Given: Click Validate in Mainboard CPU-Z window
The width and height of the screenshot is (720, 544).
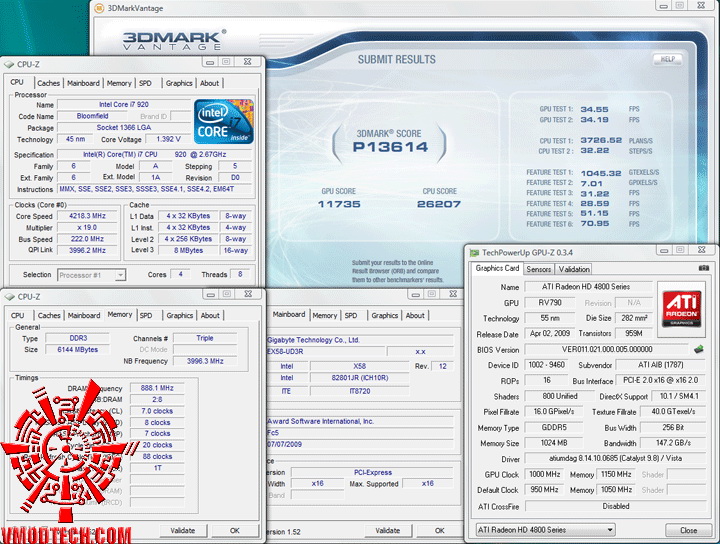Looking at the screenshot, I should 388,530.
